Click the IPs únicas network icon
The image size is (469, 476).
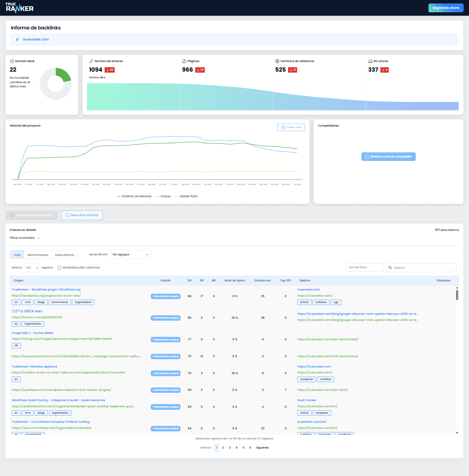pos(370,61)
